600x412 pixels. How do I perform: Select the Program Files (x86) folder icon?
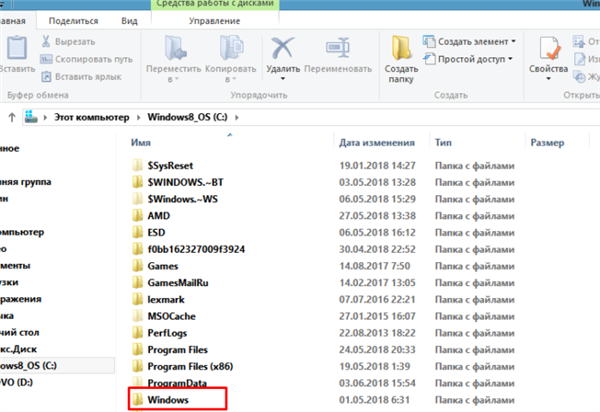click(x=137, y=366)
